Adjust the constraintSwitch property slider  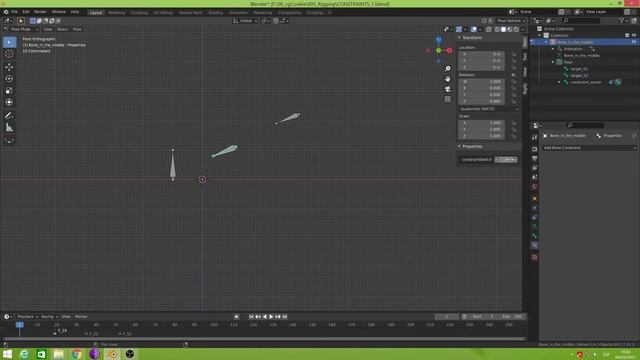506,160
